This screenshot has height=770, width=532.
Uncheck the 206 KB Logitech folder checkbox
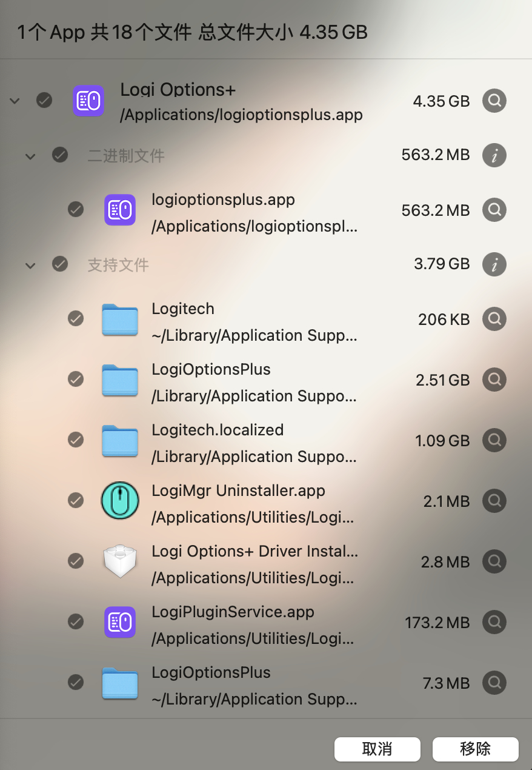click(x=76, y=319)
